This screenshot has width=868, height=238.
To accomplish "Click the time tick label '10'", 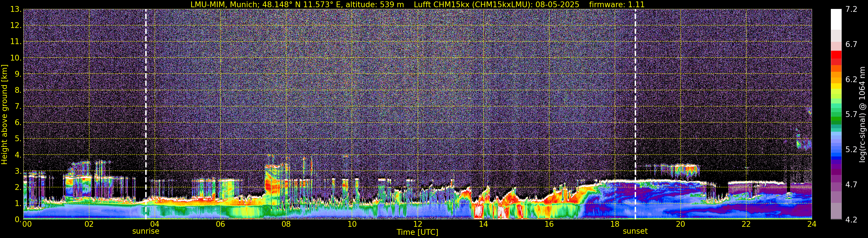I will [352, 224].
